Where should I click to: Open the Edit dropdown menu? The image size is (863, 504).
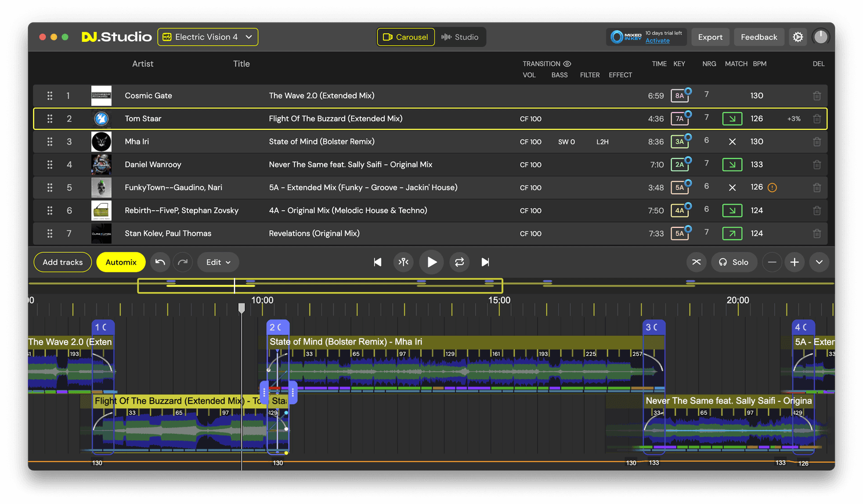pos(218,262)
